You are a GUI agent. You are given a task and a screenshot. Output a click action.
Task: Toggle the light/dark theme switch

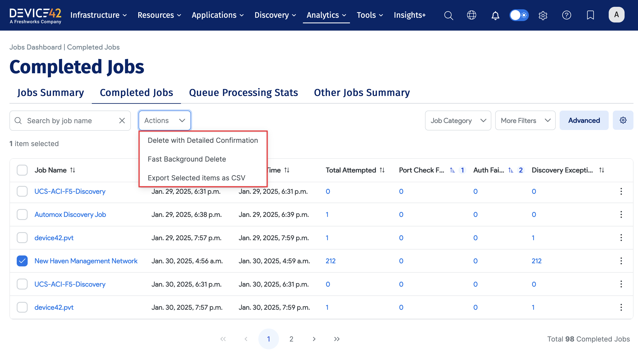tap(519, 15)
